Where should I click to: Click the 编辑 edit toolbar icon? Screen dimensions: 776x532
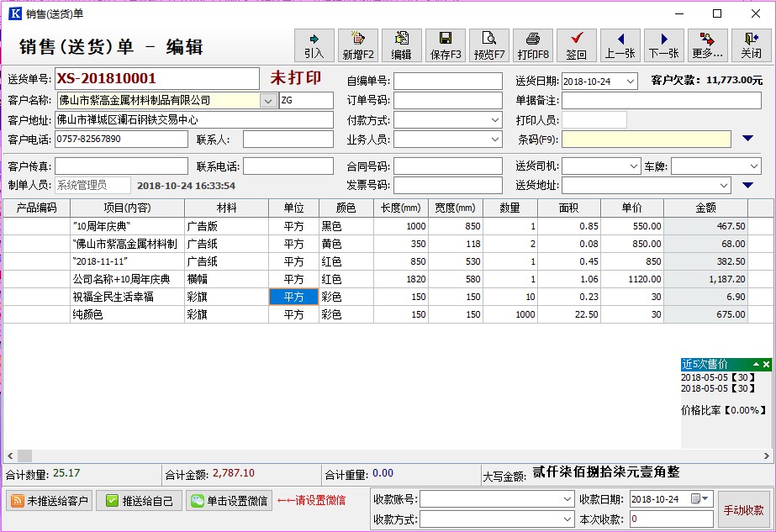(x=401, y=45)
